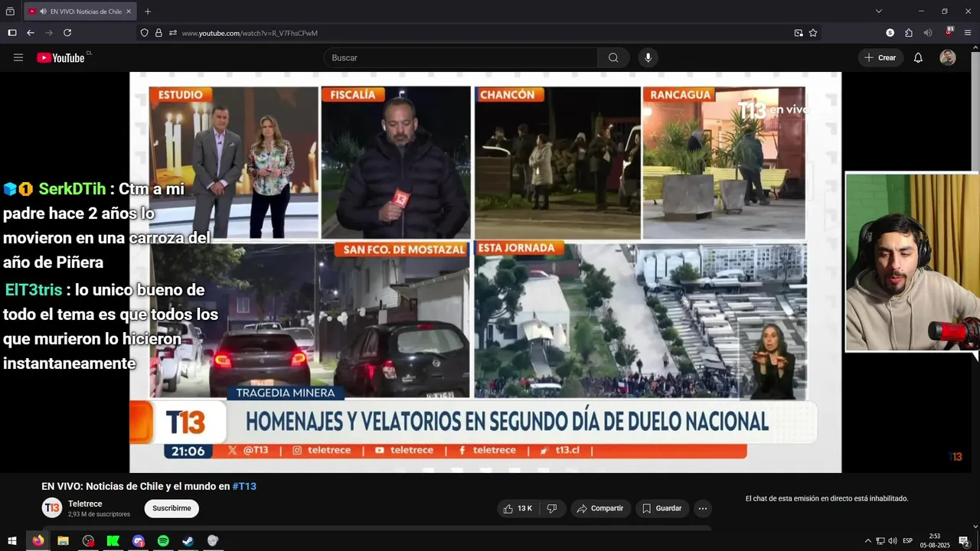Open tracking protection shield icon
Image resolution: width=980 pixels, height=551 pixels.
tap(144, 33)
